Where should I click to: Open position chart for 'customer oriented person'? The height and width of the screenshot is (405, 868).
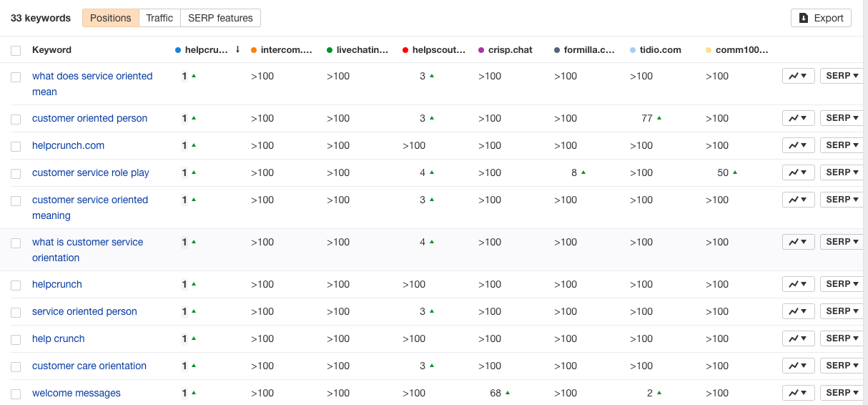pos(798,118)
